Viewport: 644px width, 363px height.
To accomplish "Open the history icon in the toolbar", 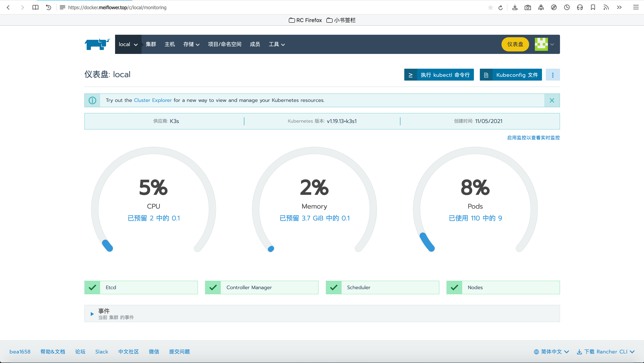I will [x=49, y=7].
